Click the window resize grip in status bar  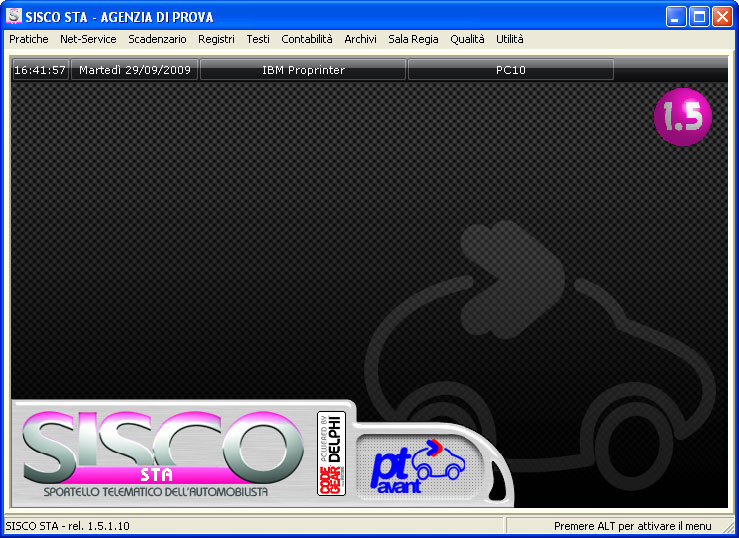point(729,528)
